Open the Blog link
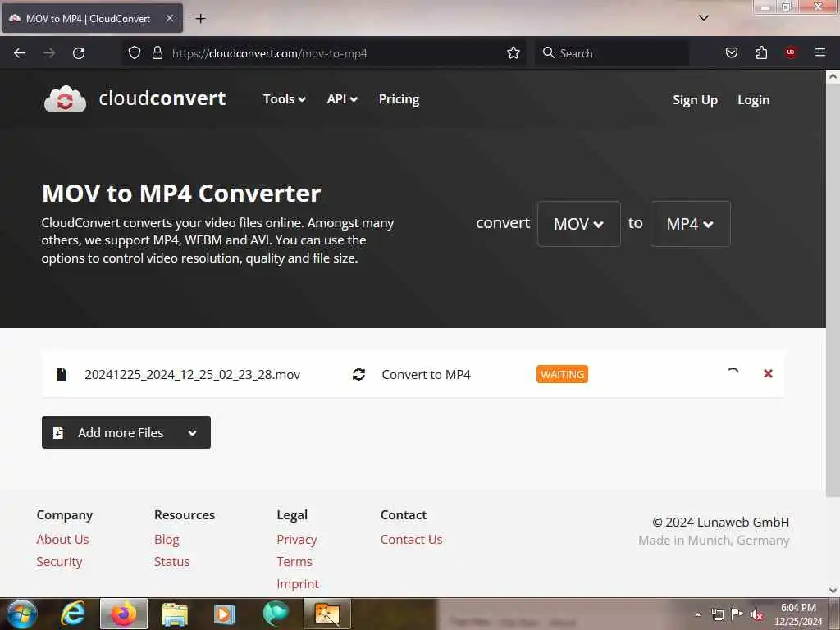840x630 pixels. click(167, 540)
